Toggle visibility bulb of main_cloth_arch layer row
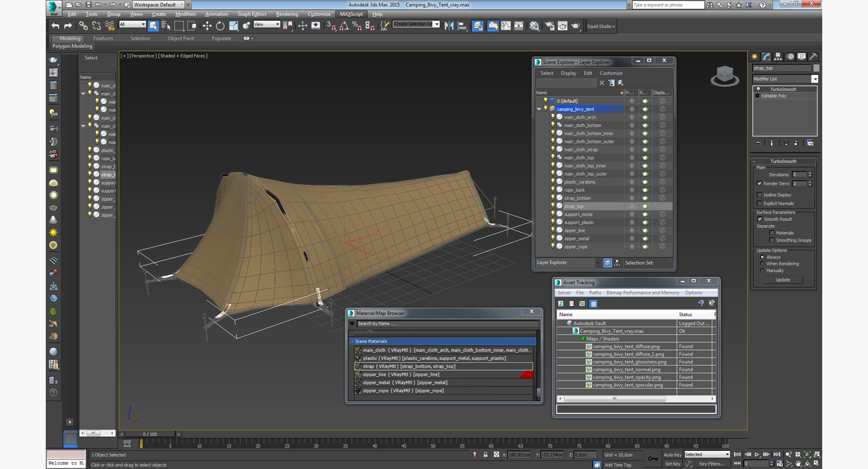 [552, 117]
